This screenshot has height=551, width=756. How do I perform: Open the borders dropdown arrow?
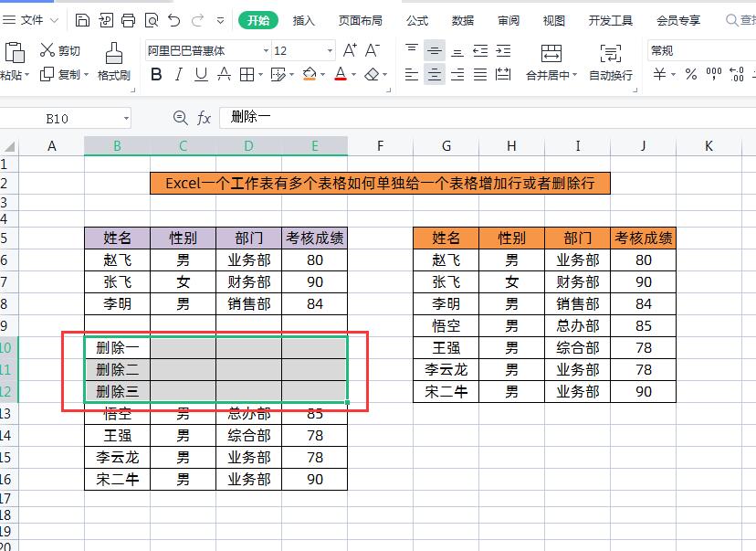(260, 75)
